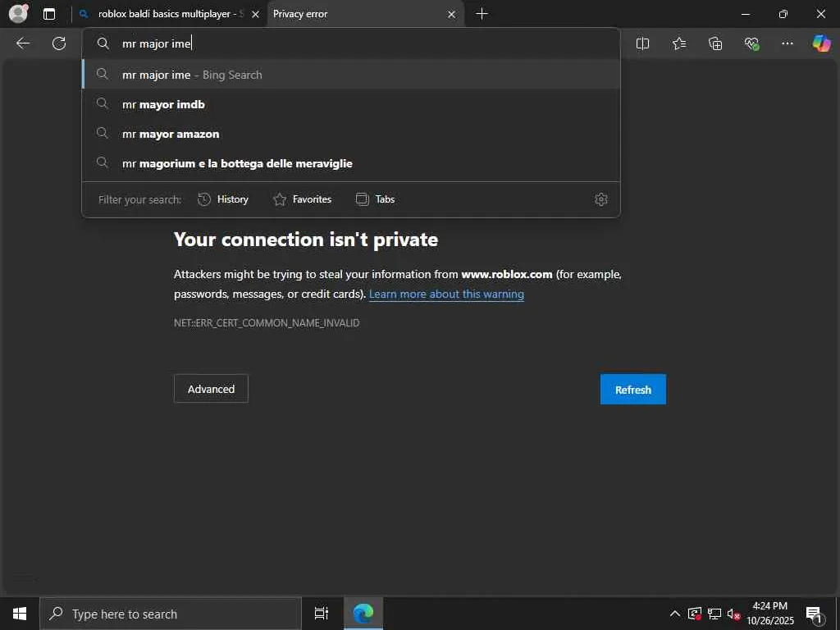Open Browser essentials heart icon
The width and height of the screenshot is (840, 630).
(x=751, y=43)
